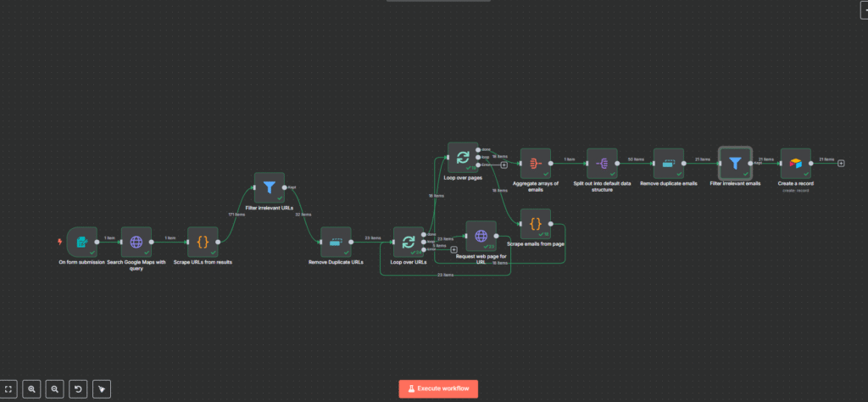Click the Remove duplicate emails node

669,164
